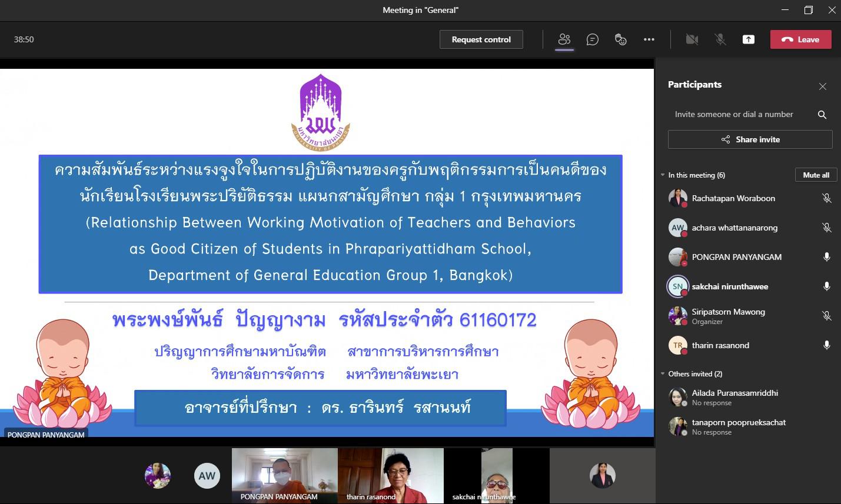841x504 pixels.
Task: Open More actions ellipsis menu
Action: point(649,39)
